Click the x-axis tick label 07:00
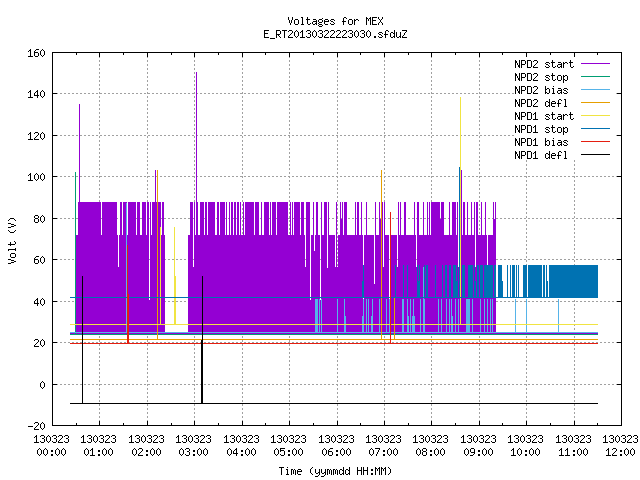This screenshot has height=480, width=640. click(x=383, y=452)
